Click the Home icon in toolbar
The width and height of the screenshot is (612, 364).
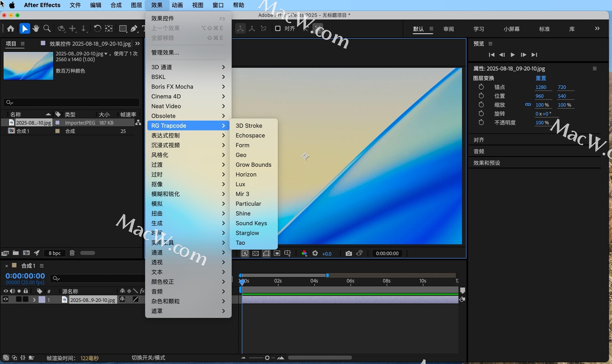11,29
